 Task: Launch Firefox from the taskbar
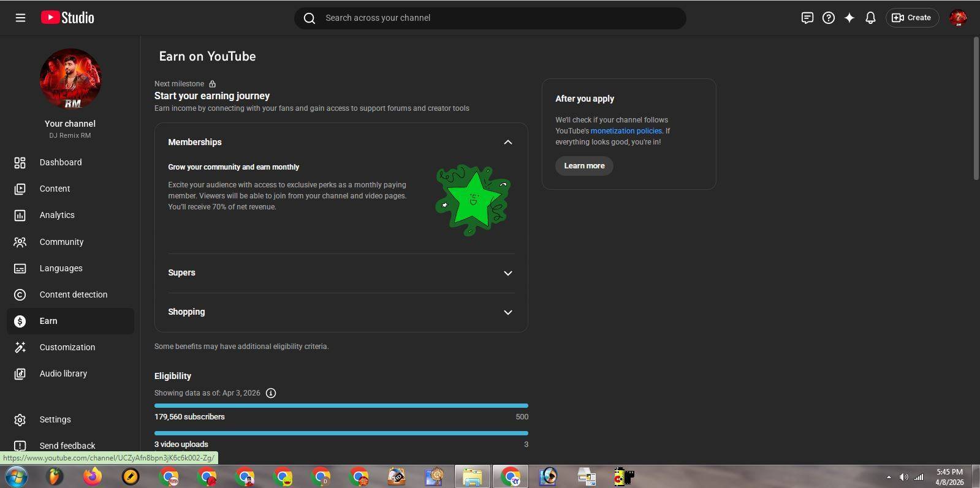point(93,476)
